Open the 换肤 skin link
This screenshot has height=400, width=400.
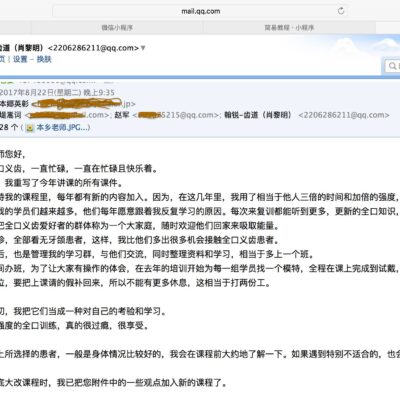(x=44, y=59)
